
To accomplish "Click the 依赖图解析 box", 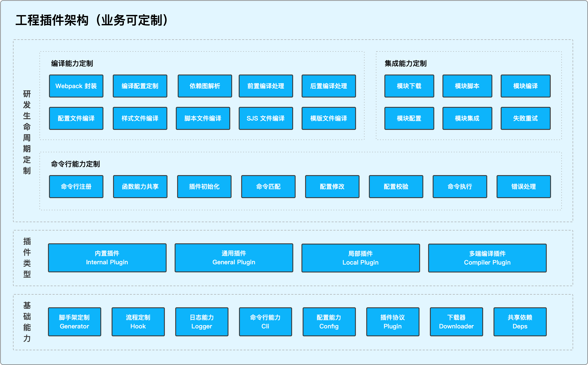I will point(205,86).
